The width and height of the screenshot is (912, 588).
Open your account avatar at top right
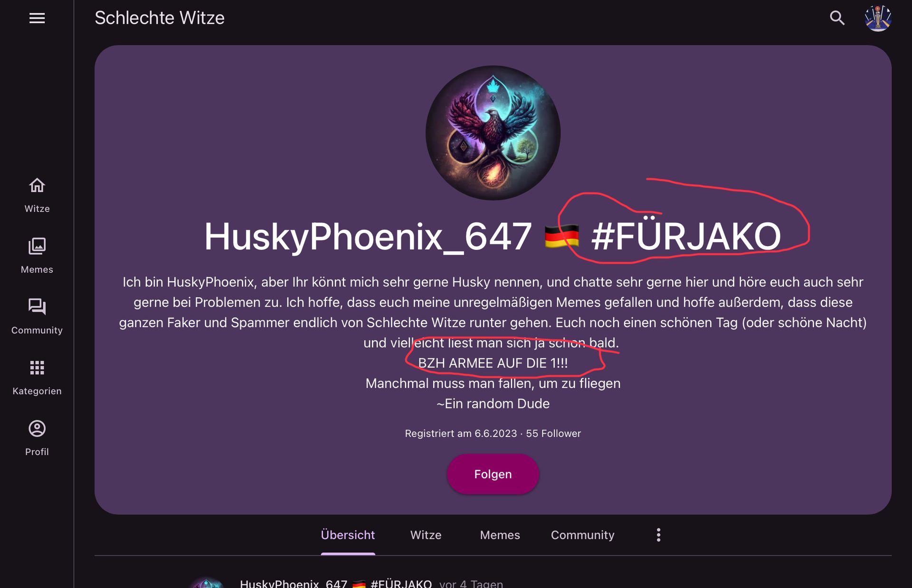[x=878, y=18]
